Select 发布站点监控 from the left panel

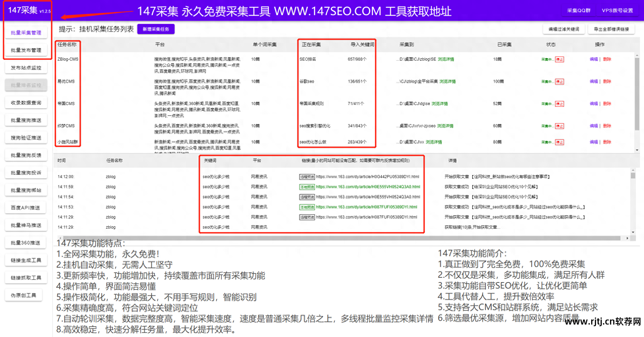click(26, 67)
